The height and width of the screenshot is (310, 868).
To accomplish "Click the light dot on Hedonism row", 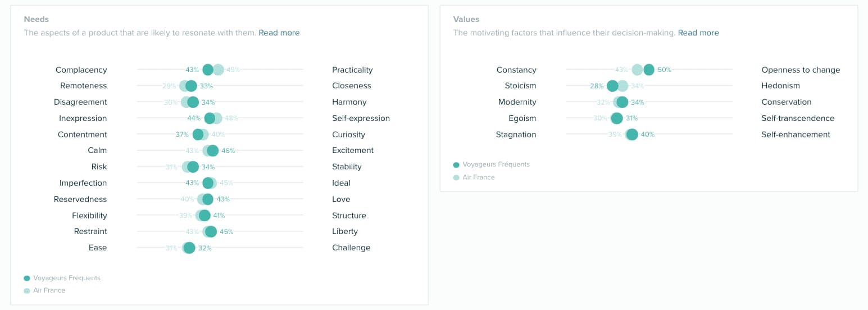I will 623,86.
